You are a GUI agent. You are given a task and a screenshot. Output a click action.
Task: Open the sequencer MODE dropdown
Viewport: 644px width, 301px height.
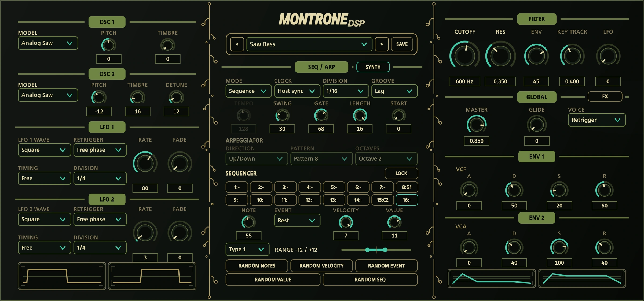[x=248, y=91]
